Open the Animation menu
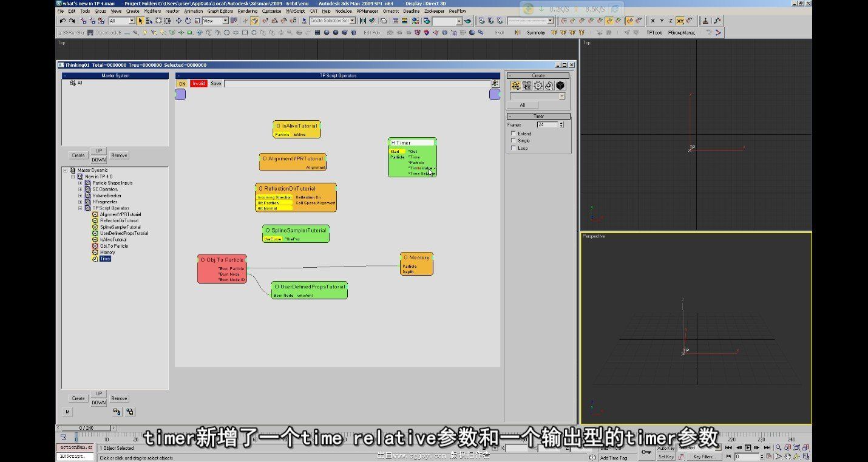Image resolution: width=868 pixels, height=462 pixels. [193, 11]
